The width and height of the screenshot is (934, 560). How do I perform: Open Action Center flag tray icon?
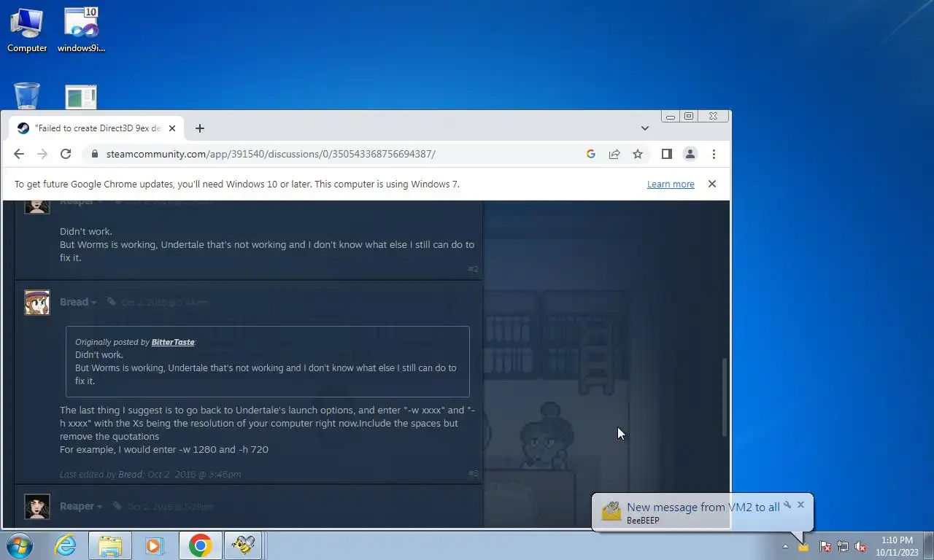825,546
